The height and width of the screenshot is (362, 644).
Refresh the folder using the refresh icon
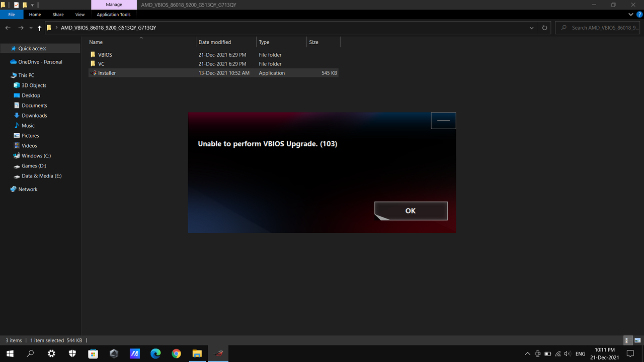[544, 28]
